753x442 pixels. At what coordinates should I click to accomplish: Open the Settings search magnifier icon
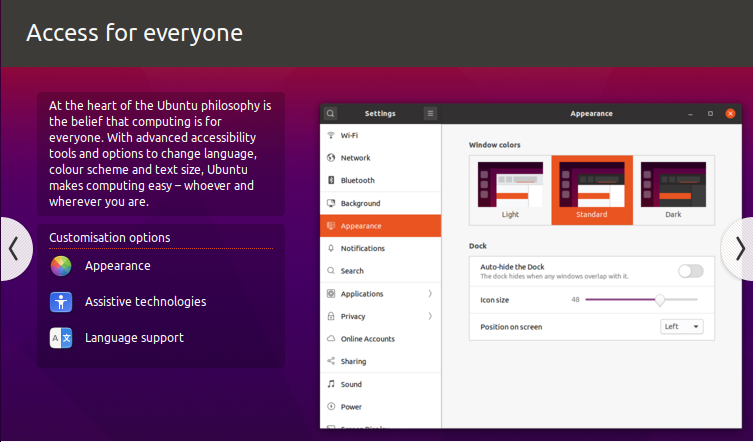331,114
